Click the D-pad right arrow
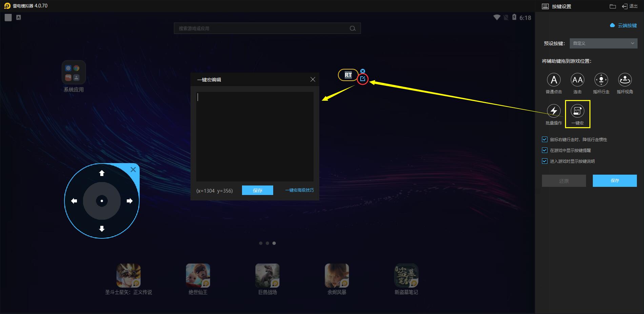This screenshot has height=314, width=644. tap(129, 201)
